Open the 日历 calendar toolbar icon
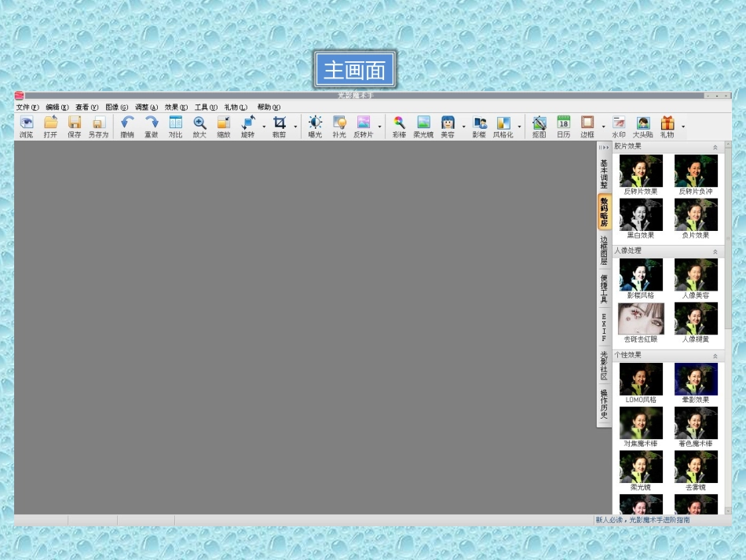Viewport: 746px width, 560px height. point(563,126)
